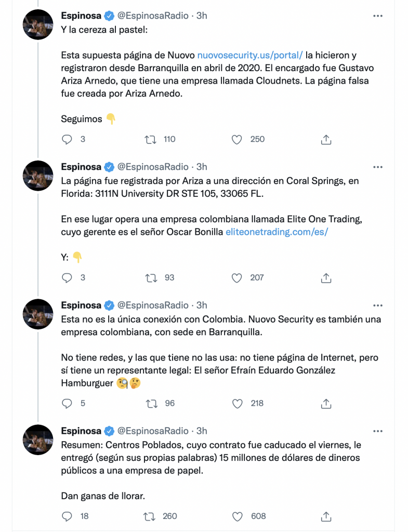This screenshot has height=532, width=408.
Task: Like the tweet with 250 likes
Action: (x=237, y=139)
